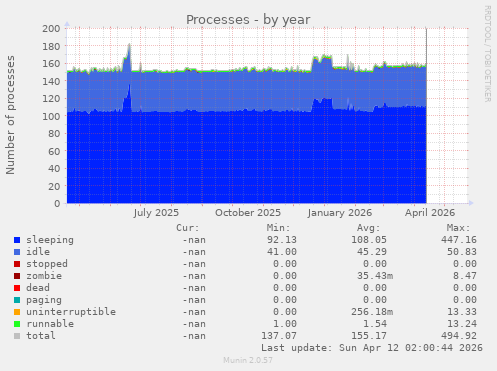The image size is (497, 371).
Task: Click total max value 494.92
Action: [459, 336]
